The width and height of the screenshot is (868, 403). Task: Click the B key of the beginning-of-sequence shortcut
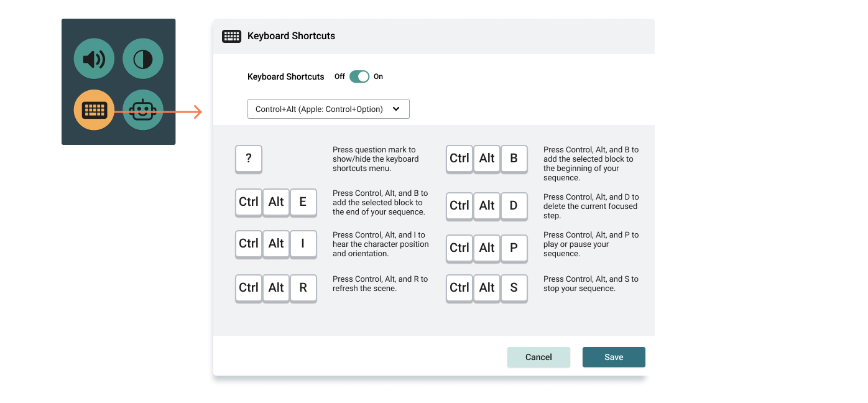click(x=514, y=159)
